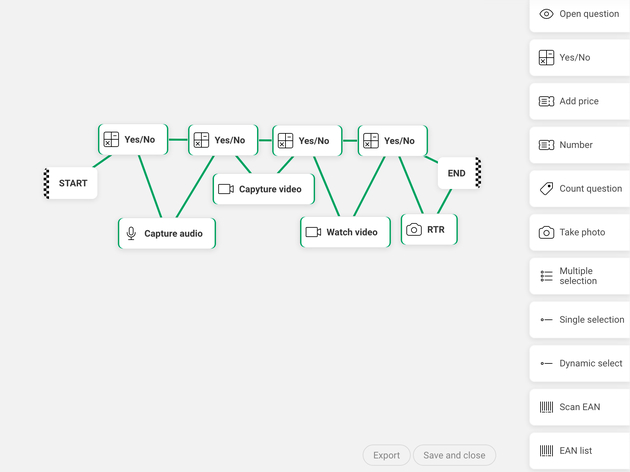Select the last Yes/No node before END
This screenshot has height=472, width=630.
[x=392, y=141]
